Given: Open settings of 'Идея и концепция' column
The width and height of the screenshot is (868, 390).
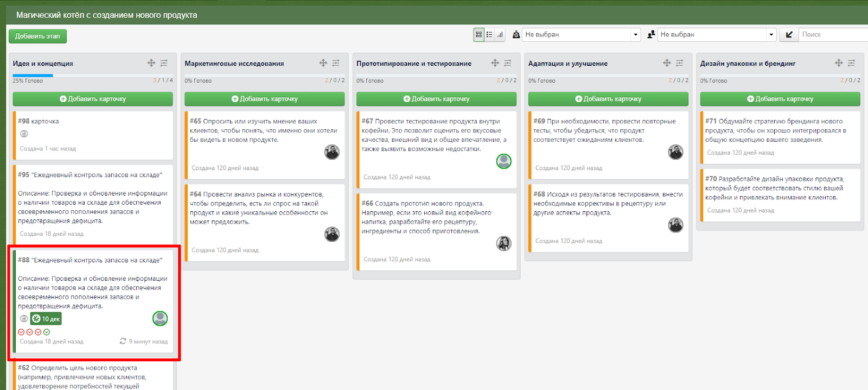Looking at the screenshot, I should point(164,63).
